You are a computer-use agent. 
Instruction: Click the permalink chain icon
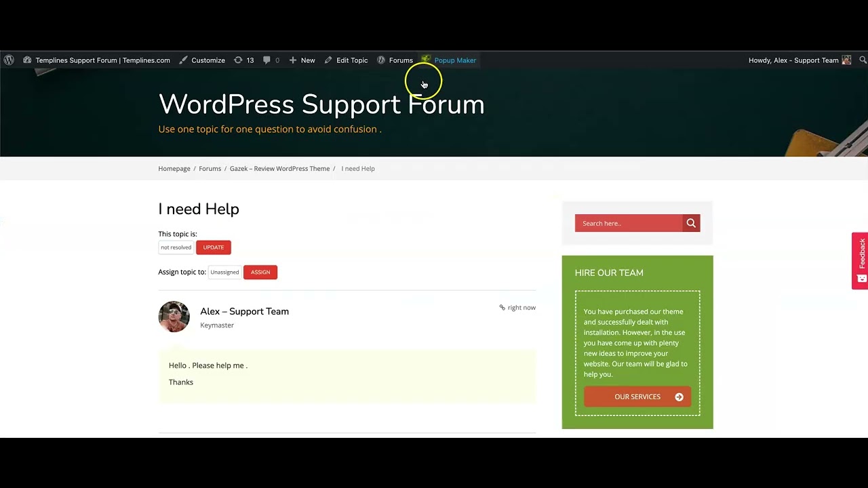[x=502, y=308]
